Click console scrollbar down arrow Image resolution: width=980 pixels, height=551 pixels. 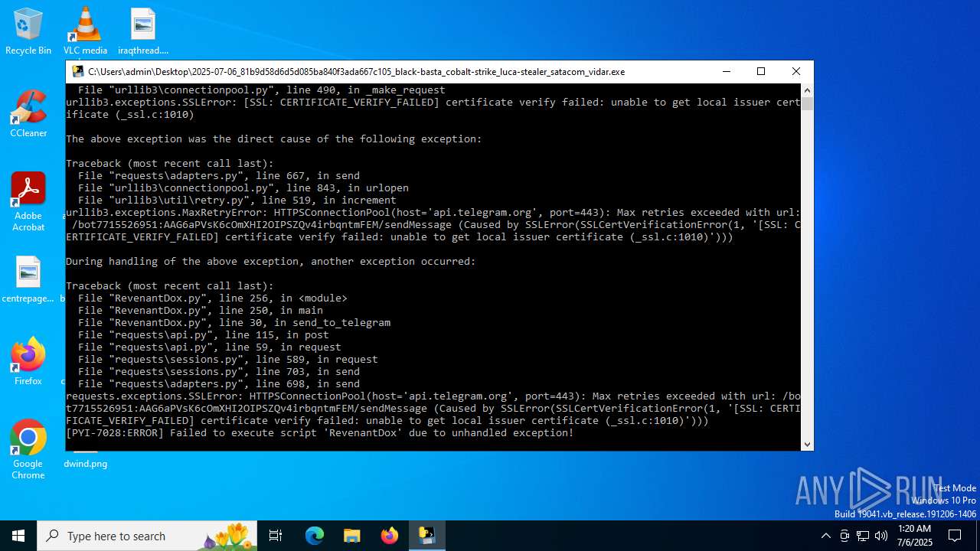(807, 444)
